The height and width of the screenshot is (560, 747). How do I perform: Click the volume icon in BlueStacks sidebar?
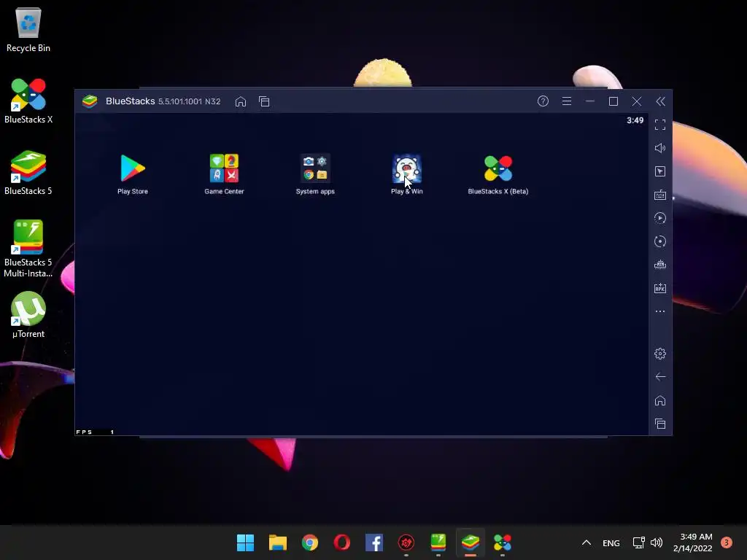pyautogui.click(x=659, y=148)
